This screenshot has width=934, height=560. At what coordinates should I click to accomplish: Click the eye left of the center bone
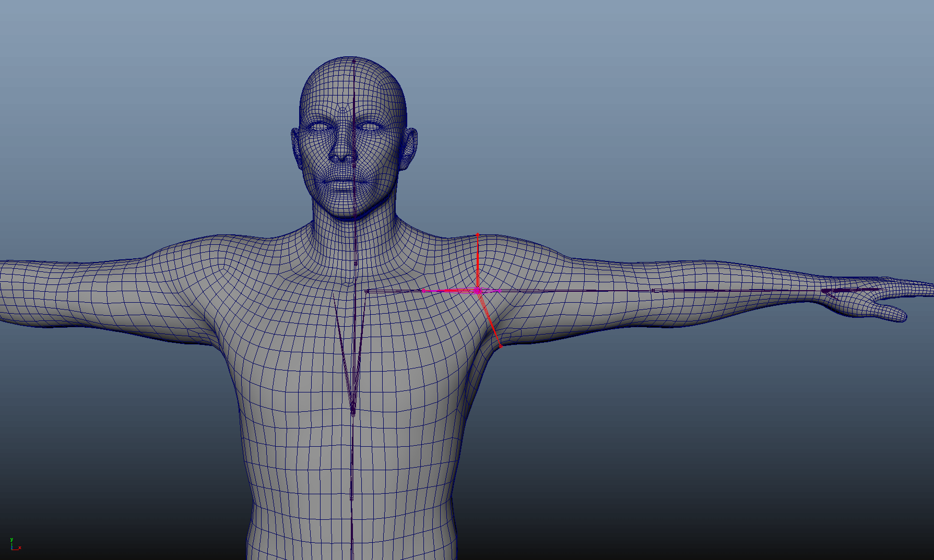(x=320, y=126)
